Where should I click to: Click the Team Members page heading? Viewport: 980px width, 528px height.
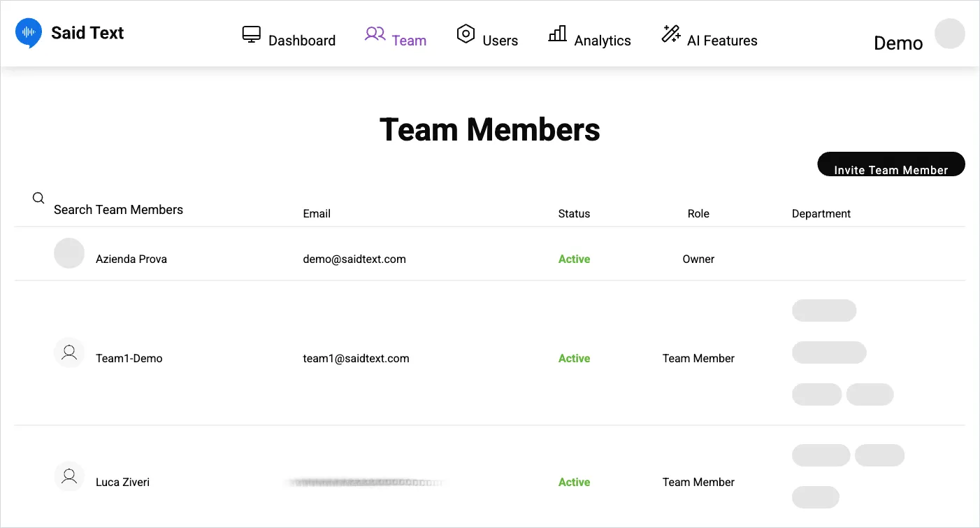coord(490,129)
